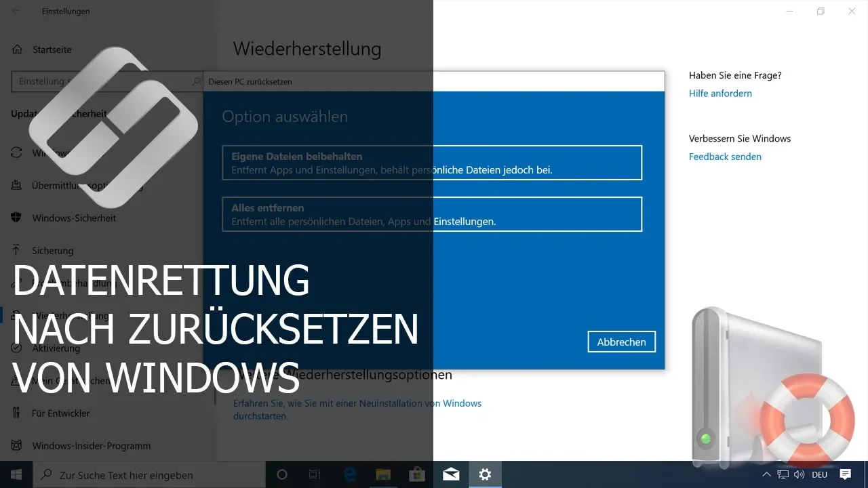This screenshot has width=868, height=488.
Task: Open Microsoft Store from the taskbar
Action: (x=418, y=474)
